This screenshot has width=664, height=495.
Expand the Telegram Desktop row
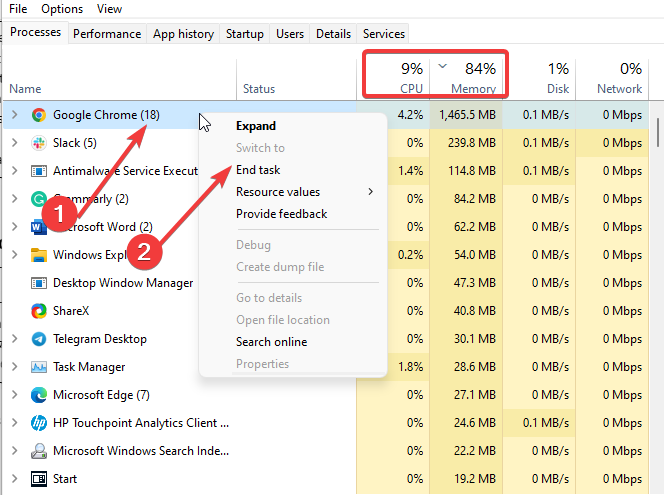click(14, 339)
